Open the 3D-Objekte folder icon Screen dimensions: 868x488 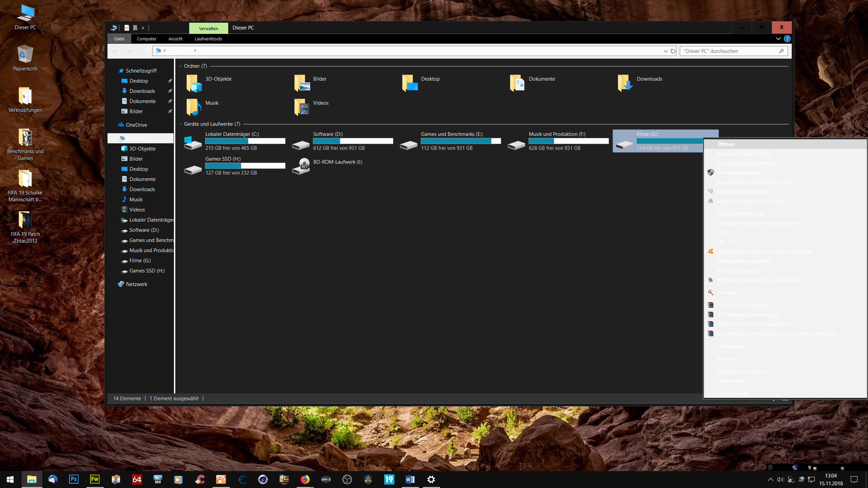coord(194,84)
